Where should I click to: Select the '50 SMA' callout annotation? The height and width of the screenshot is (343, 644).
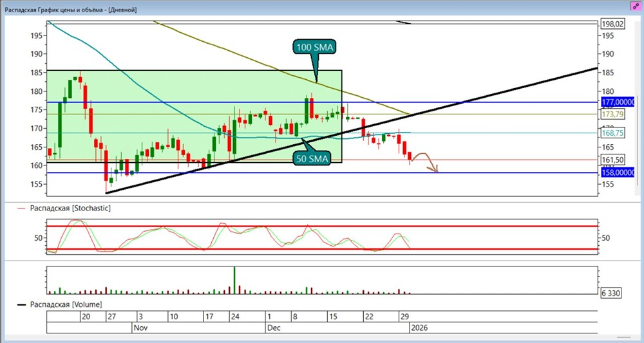(314, 160)
